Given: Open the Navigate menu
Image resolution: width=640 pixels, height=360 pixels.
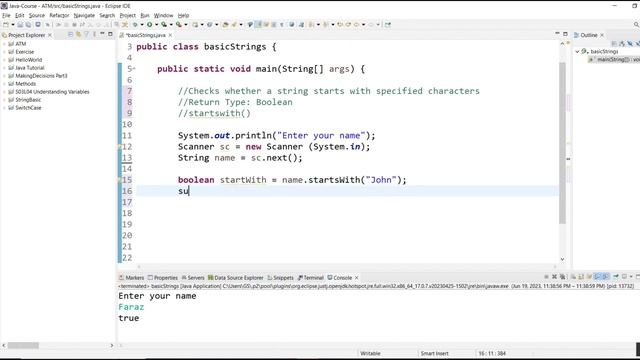Looking at the screenshot, I should coord(84,15).
